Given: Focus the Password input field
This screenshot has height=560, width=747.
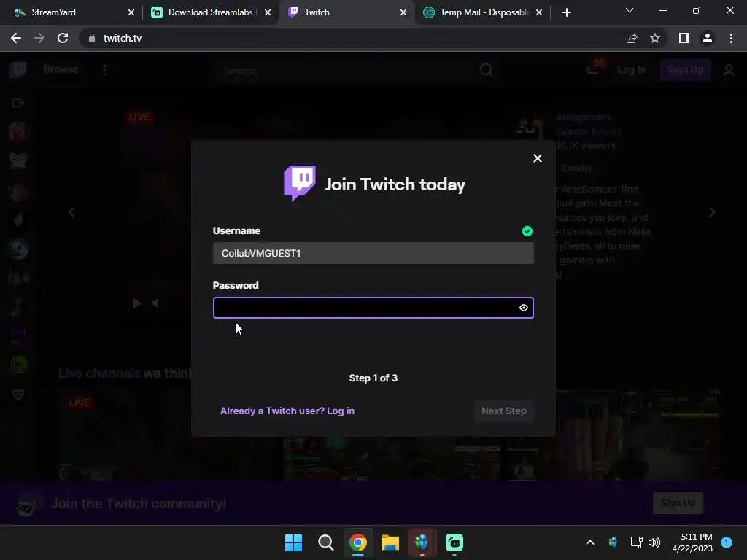Looking at the screenshot, I should [x=373, y=308].
